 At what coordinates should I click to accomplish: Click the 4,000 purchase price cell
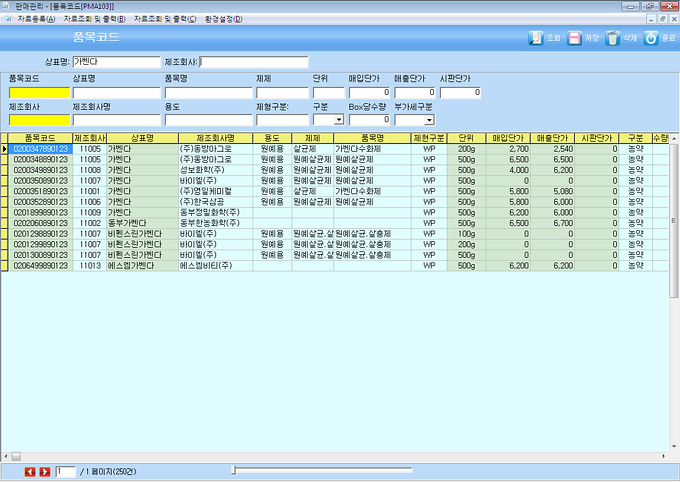(x=508, y=170)
